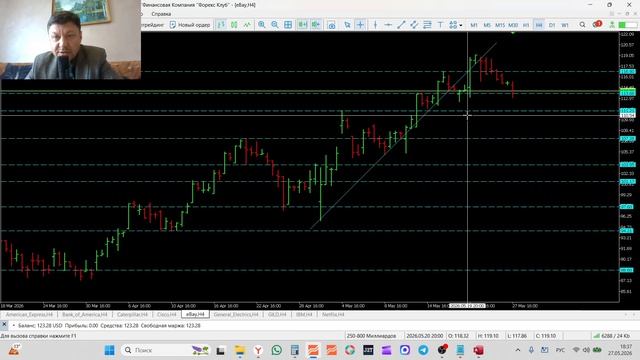Select the Fibonacci retracement tool
640x360 pixels.
pyautogui.click(x=427, y=25)
